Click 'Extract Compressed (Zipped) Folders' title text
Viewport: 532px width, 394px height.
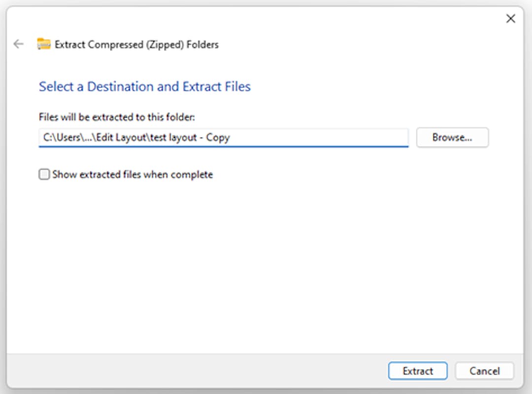(137, 44)
